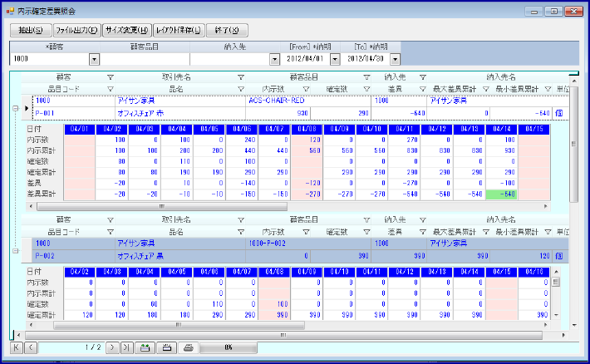Click filter icon of first 確定数 column header

coord(366,89)
